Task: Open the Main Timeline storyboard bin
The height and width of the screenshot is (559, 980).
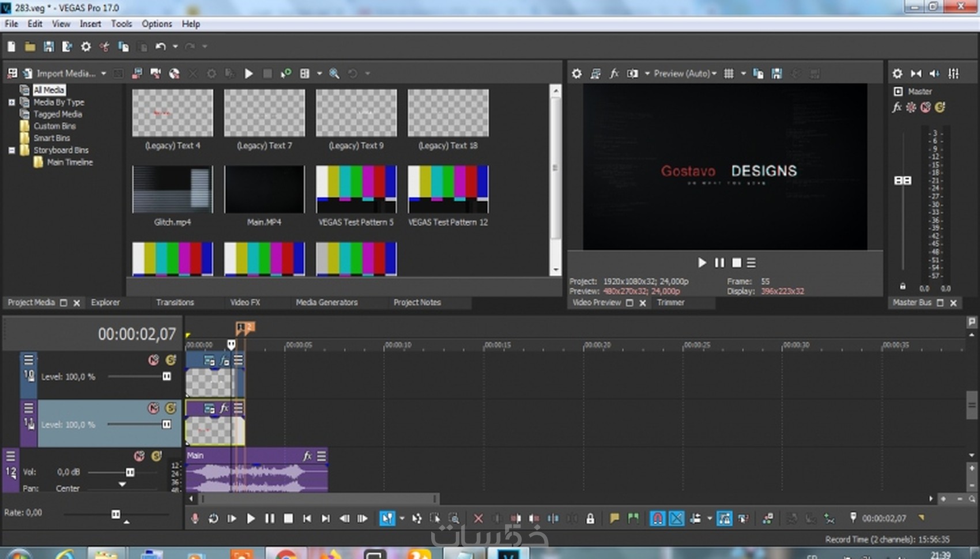Action: pyautogui.click(x=70, y=162)
